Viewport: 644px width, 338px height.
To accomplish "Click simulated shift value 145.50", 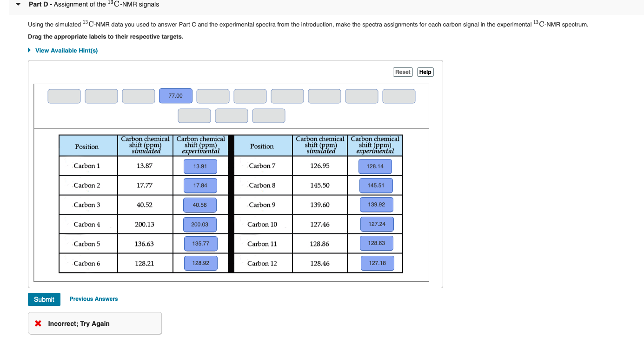I will click(320, 186).
